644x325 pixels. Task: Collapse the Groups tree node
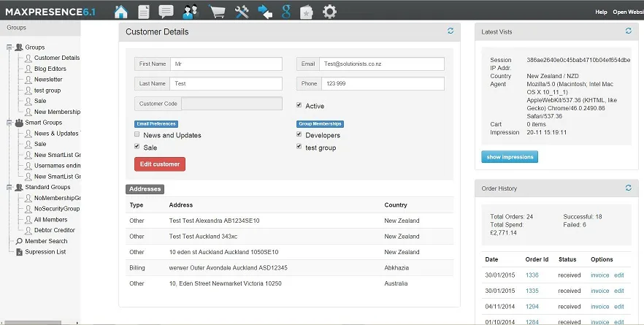(x=9, y=47)
